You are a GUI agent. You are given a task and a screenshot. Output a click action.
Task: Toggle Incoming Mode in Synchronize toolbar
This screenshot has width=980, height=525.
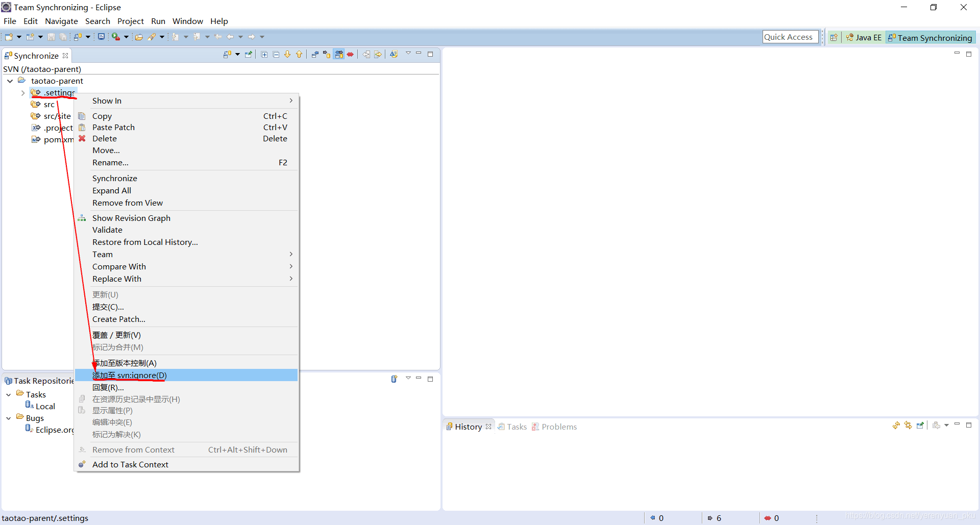coord(315,55)
